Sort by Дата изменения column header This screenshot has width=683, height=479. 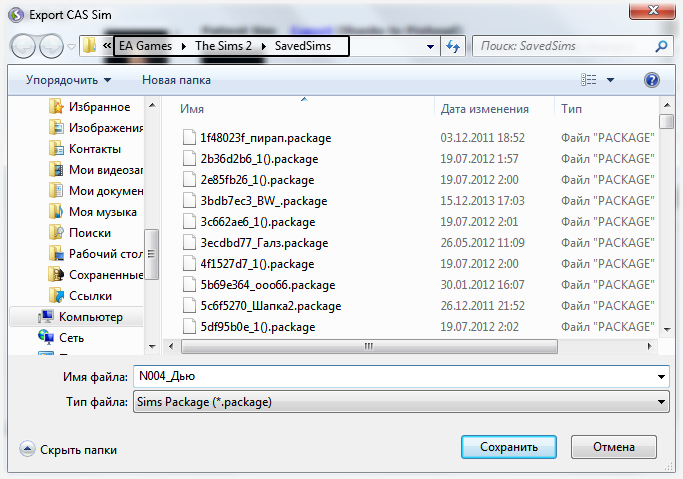tap(484, 108)
